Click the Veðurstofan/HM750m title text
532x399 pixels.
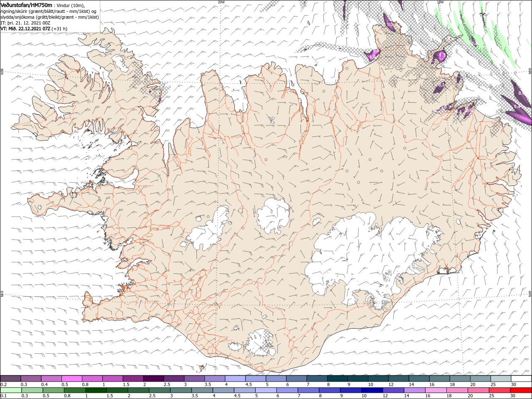26,5
